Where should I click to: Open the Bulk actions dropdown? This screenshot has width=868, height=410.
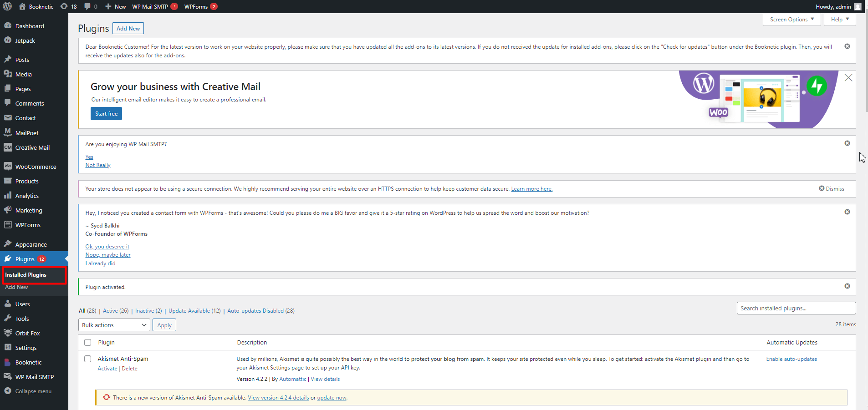(114, 325)
